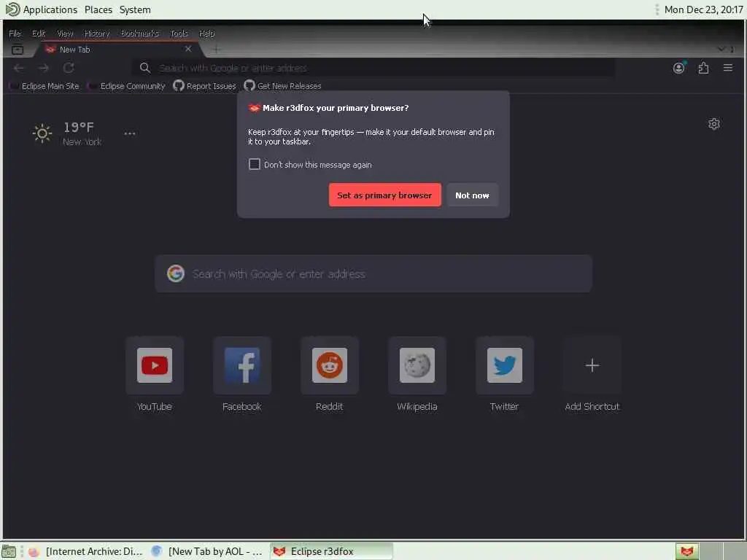747x560 pixels.
Task: Open the Reddit shortcut tile
Action: pyautogui.click(x=330, y=365)
